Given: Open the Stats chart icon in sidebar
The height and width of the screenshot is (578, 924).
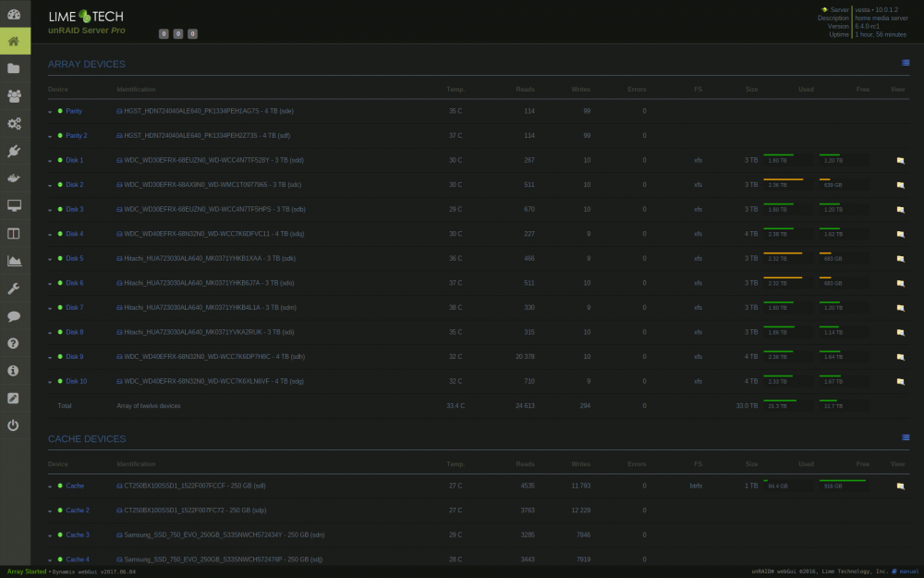Looking at the screenshot, I should (x=14, y=261).
